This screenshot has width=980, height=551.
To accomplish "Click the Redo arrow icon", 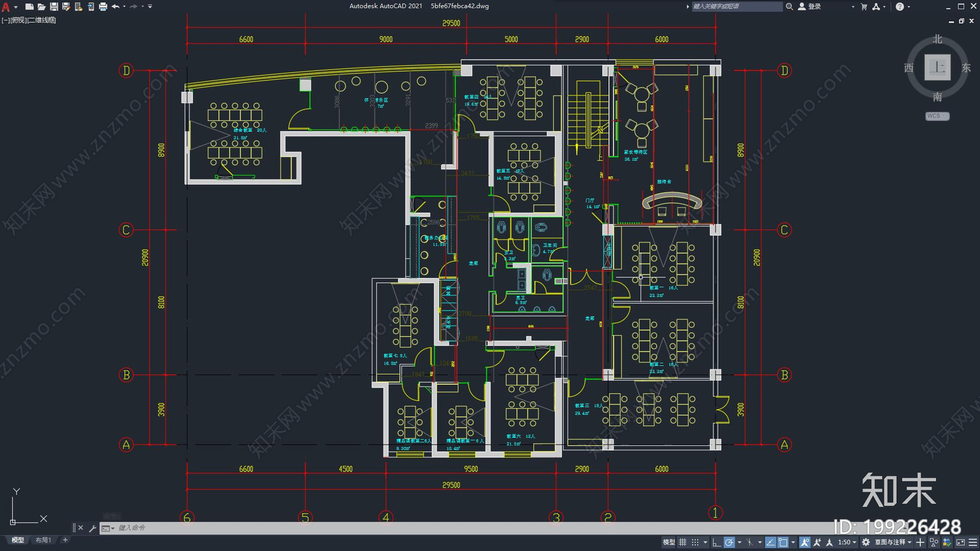I will (134, 6).
